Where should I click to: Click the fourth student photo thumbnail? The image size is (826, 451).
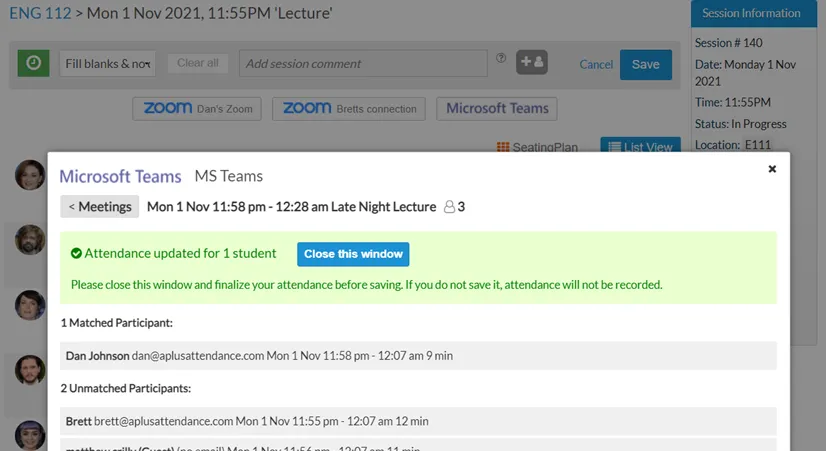[x=30, y=370]
